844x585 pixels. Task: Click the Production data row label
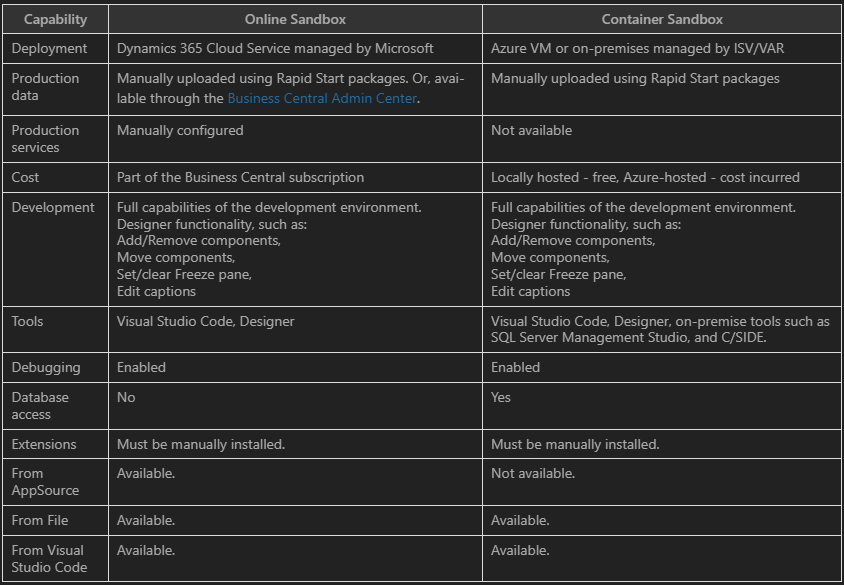coord(45,87)
